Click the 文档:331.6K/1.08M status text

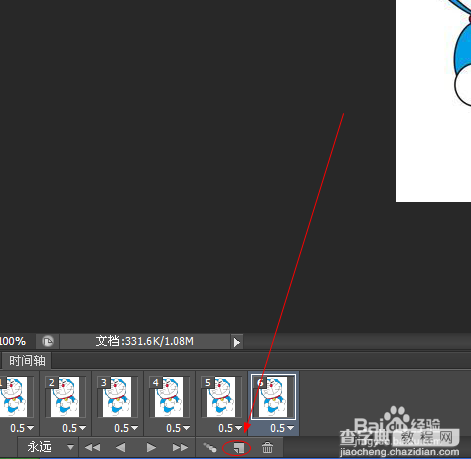click(x=145, y=341)
